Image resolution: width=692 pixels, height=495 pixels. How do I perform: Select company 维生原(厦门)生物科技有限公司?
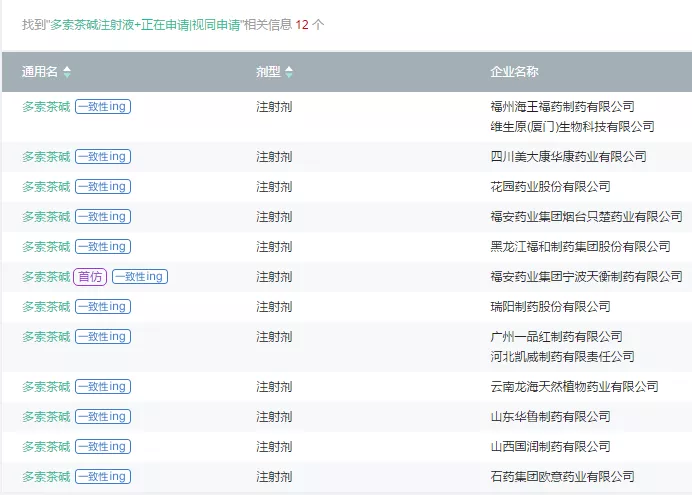click(x=572, y=127)
